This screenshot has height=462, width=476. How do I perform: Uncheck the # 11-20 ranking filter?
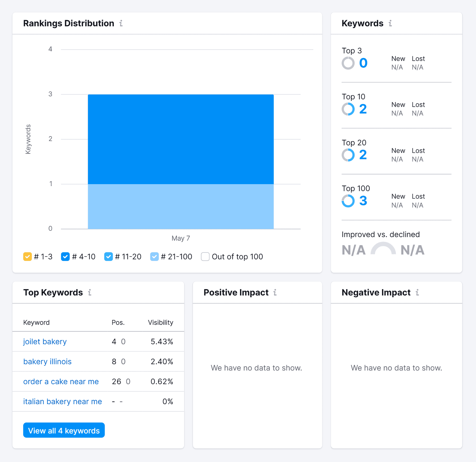tap(108, 256)
